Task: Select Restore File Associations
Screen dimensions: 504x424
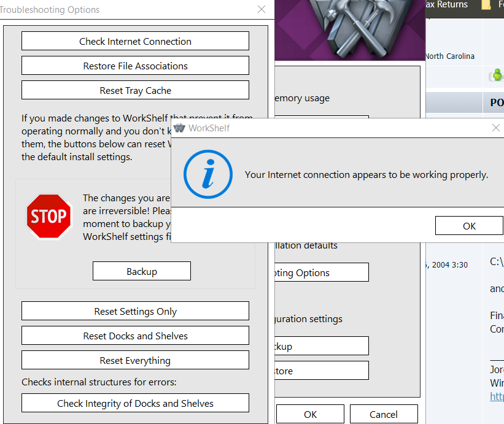Action: point(135,66)
